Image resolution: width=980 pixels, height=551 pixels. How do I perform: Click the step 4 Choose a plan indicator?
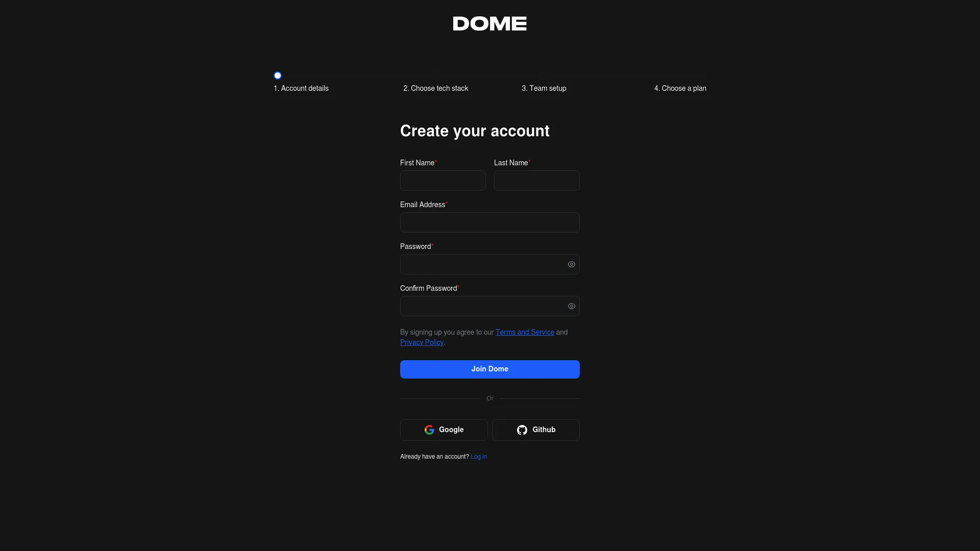680,88
